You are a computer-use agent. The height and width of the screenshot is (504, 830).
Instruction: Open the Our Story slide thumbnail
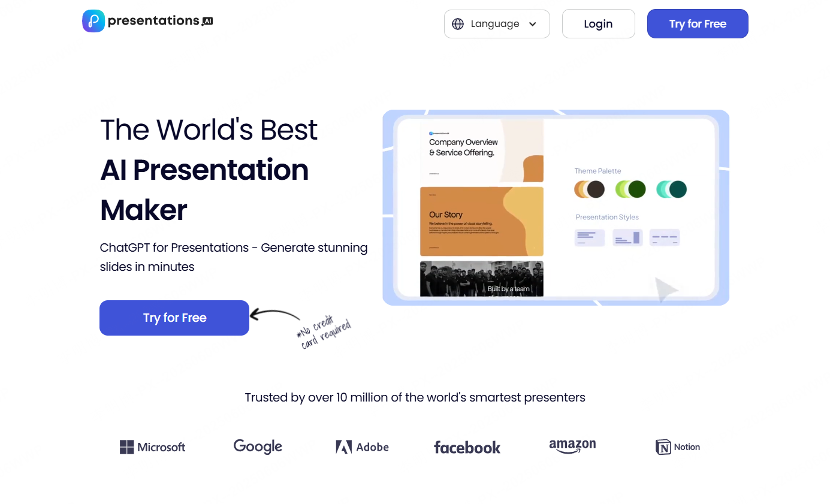tap(481, 221)
